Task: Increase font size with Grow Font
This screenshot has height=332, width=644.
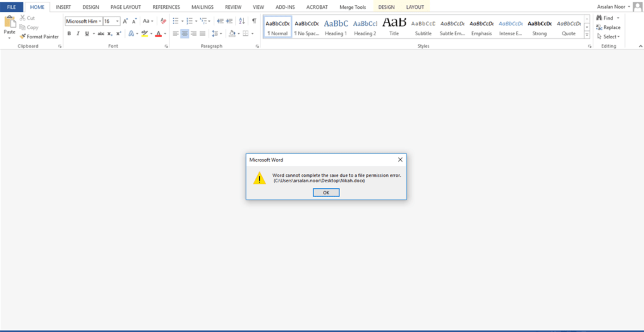Action: [125, 21]
